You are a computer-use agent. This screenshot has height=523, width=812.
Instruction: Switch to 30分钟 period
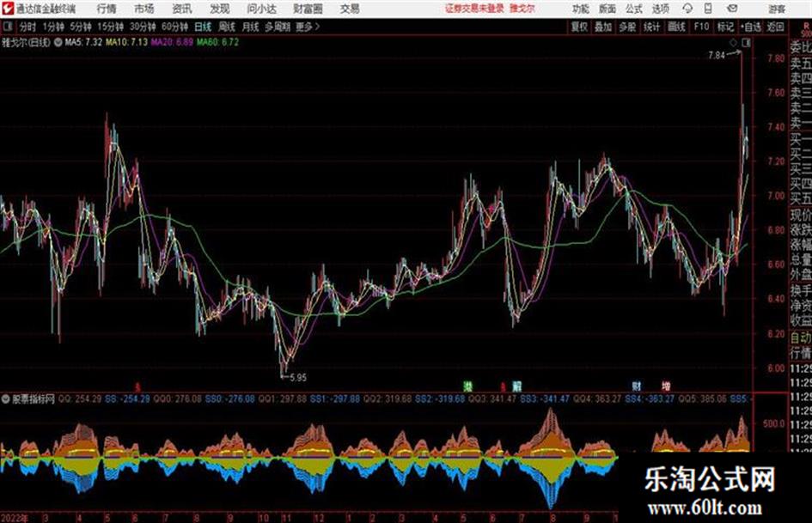point(143,27)
